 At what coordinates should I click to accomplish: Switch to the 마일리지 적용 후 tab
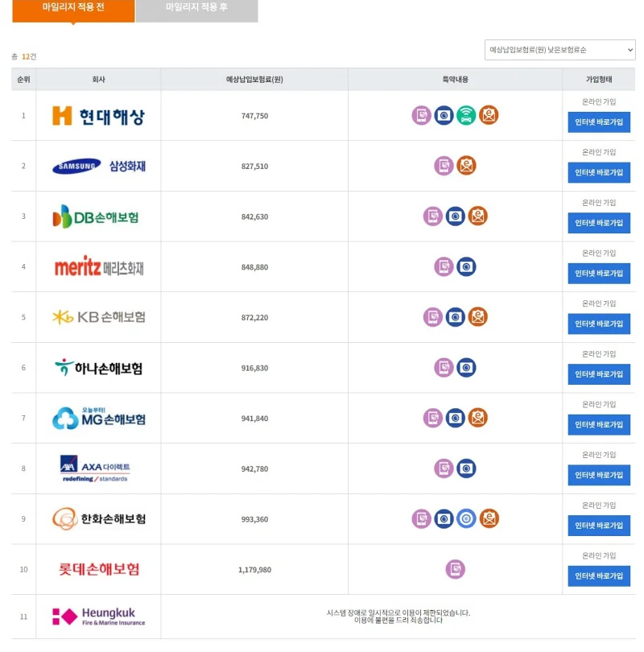(x=196, y=10)
